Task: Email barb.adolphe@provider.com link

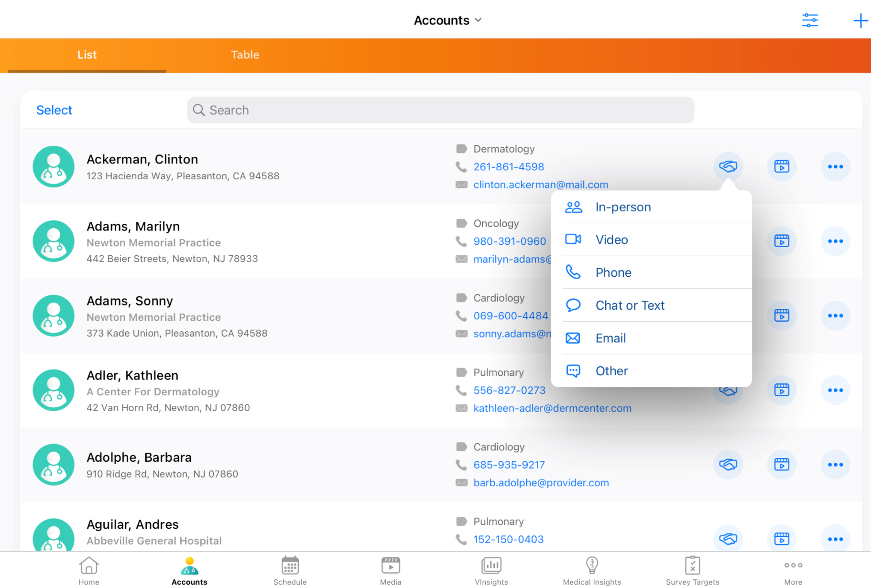Action: 541,483
